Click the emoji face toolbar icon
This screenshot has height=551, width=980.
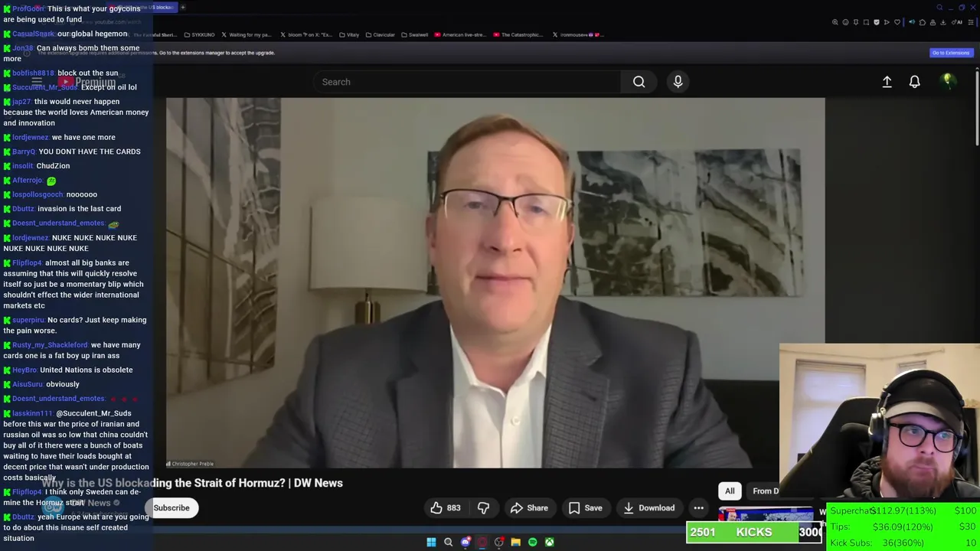pyautogui.click(x=845, y=22)
